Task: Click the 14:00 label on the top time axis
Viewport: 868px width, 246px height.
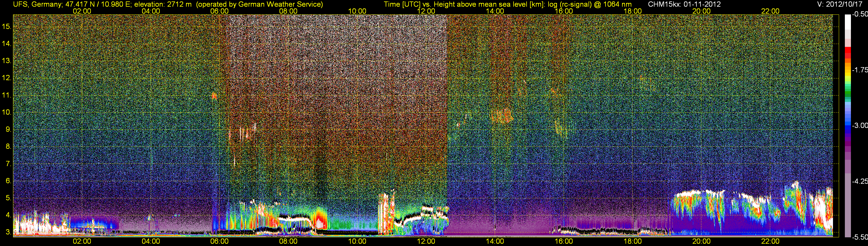Action: click(x=495, y=11)
